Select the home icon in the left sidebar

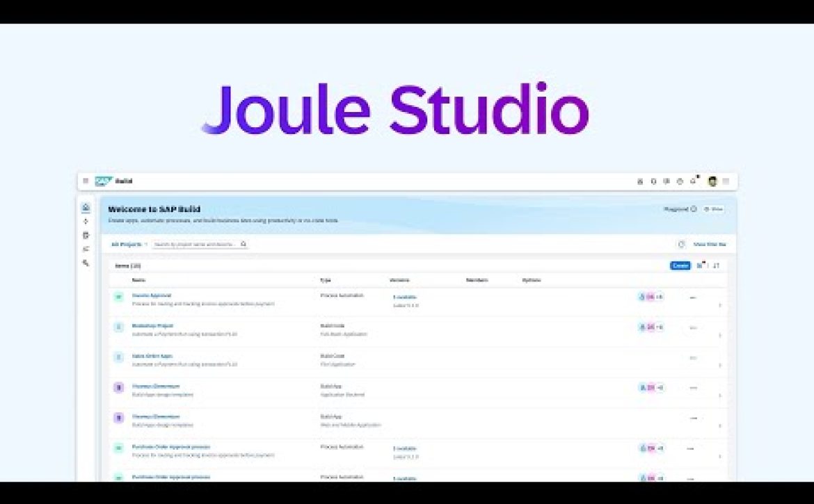point(86,208)
